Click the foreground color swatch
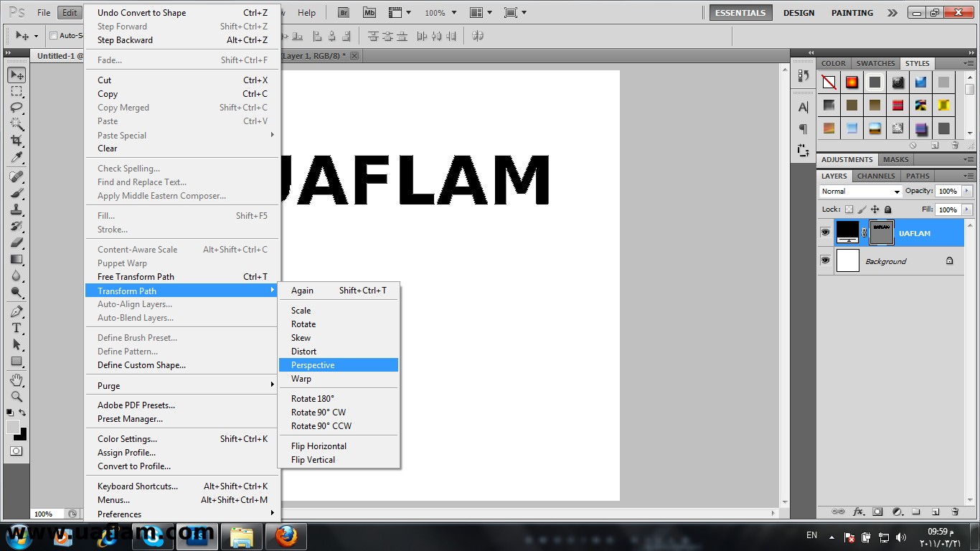The width and height of the screenshot is (980, 551). click(x=12, y=427)
